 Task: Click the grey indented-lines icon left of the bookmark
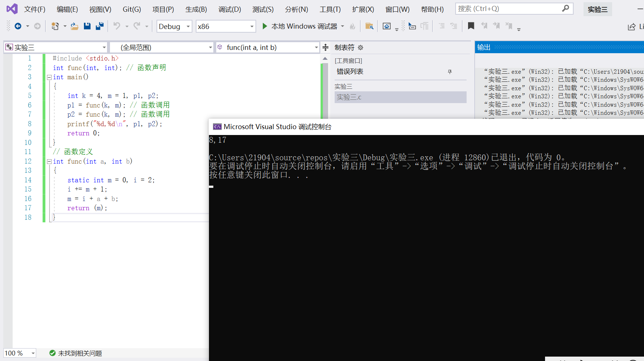point(454,26)
